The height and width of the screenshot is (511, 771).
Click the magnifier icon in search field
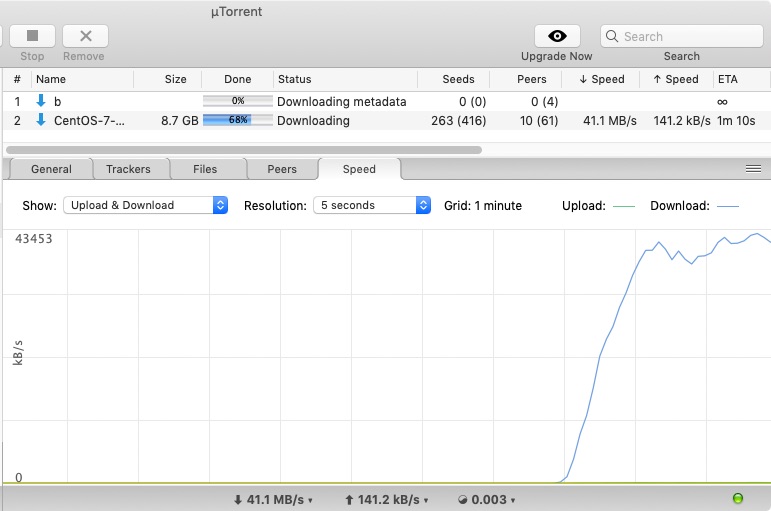coord(612,36)
